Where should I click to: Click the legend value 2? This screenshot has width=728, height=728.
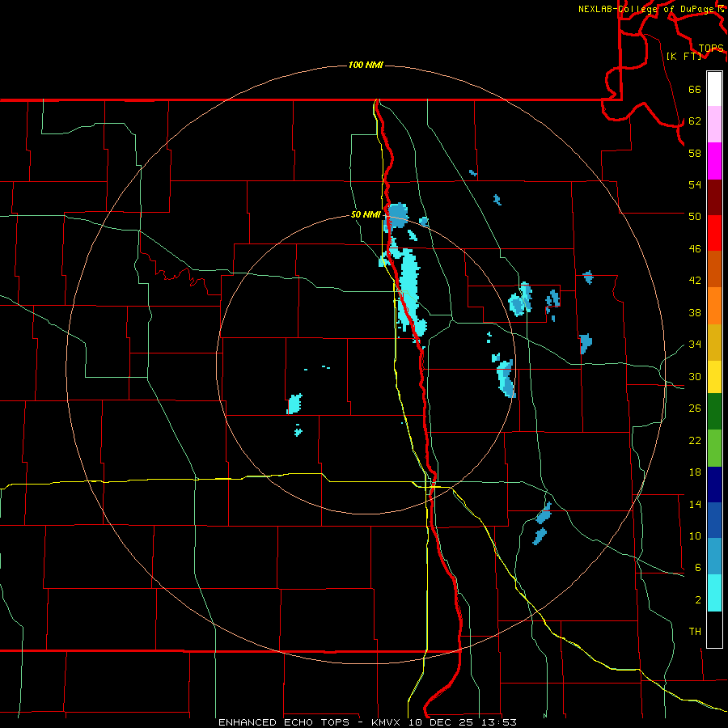point(698,600)
